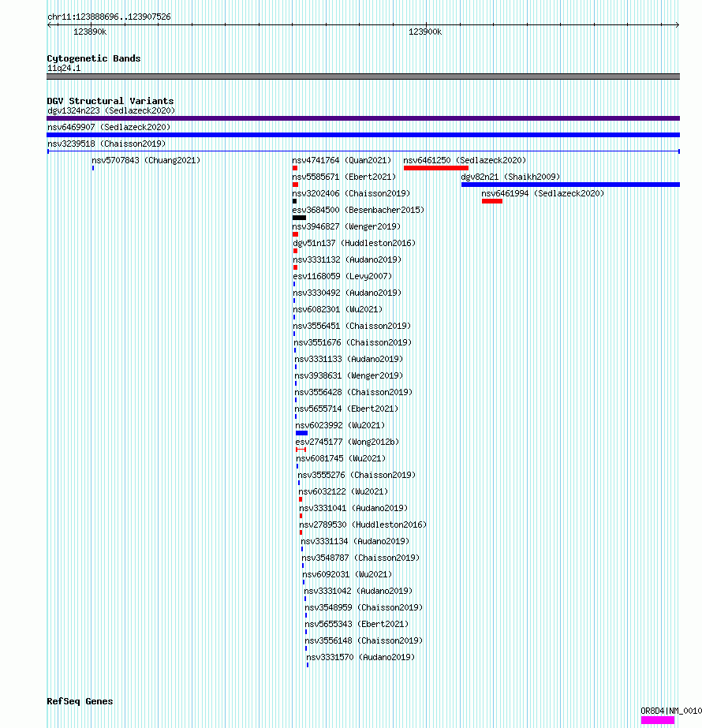The image size is (702, 728).
Task: Click nsv3556428 (Chaisson2019) label
Action: 354,392
